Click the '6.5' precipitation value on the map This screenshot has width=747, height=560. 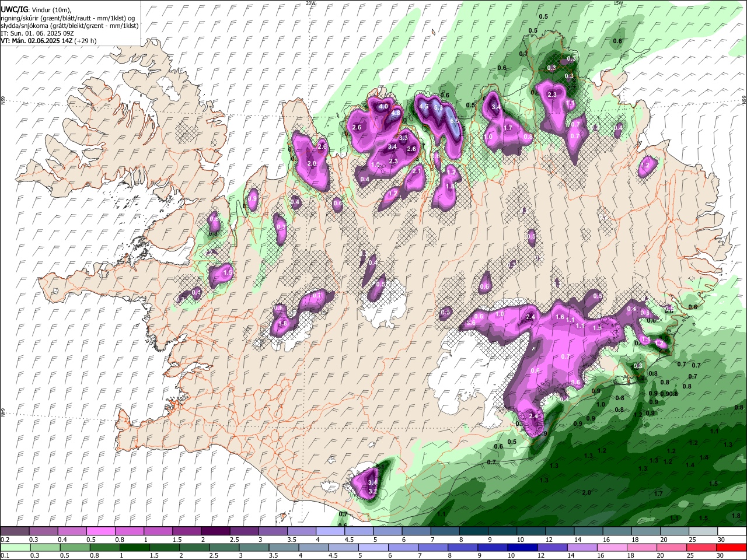pyautogui.click(x=454, y=120)
